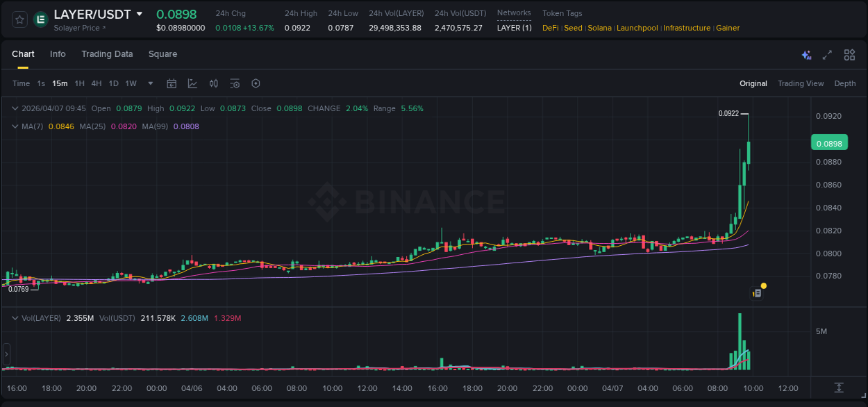Screen dimensions: 868x407
Task: Open the Info tab
Action: (x=58, y=53)
